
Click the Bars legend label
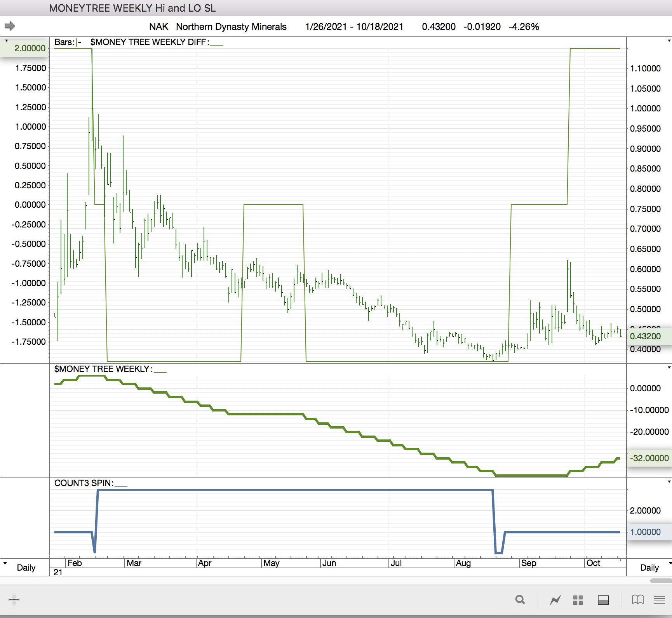click(x=64, y=42)
